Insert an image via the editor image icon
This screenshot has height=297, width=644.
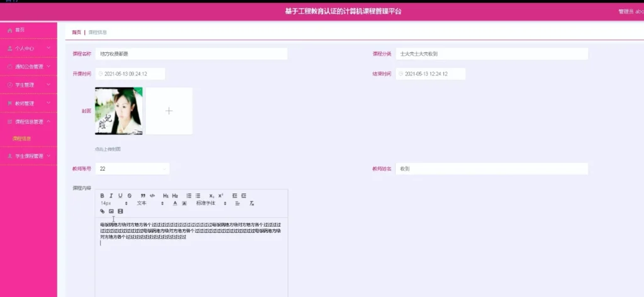pyautogui.click(x=111, y=212)
